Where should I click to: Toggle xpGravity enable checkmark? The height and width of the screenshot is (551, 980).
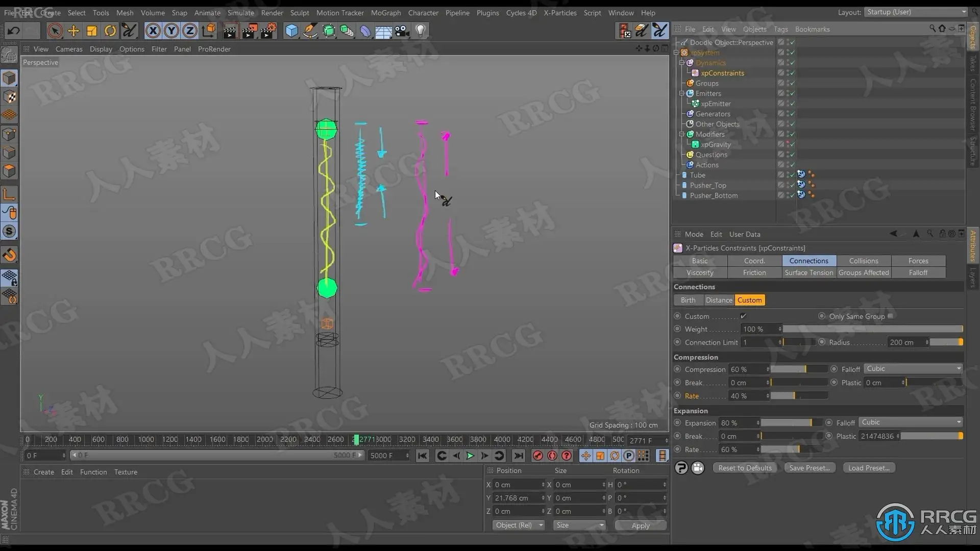(792, 144)
